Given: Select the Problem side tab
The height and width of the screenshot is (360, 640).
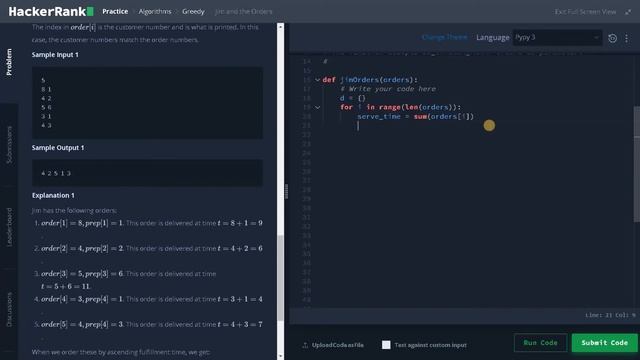Looking at the screenshot, I should 9,62.
